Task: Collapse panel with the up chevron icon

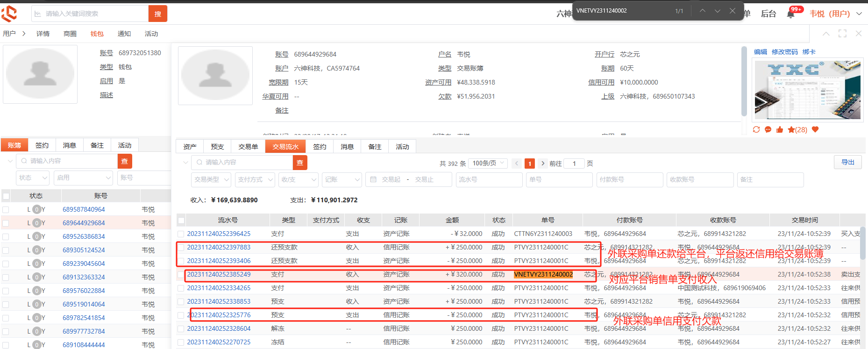Action: 826,34
